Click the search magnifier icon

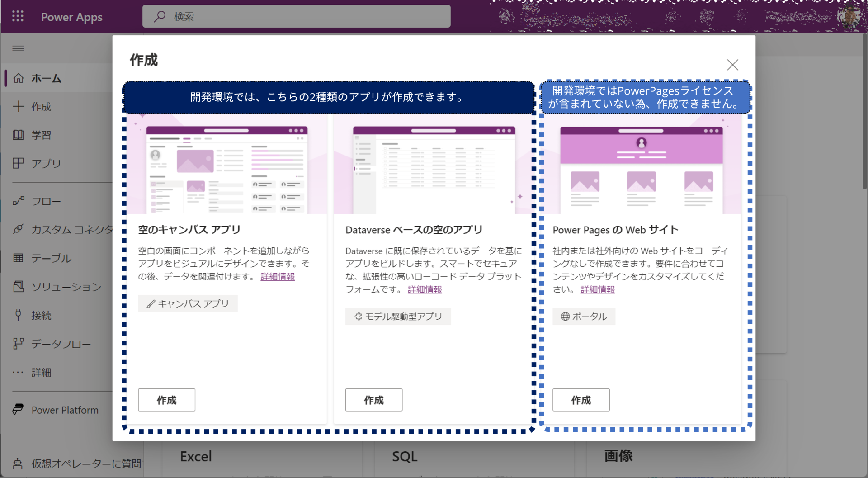(x=160, y=17)
